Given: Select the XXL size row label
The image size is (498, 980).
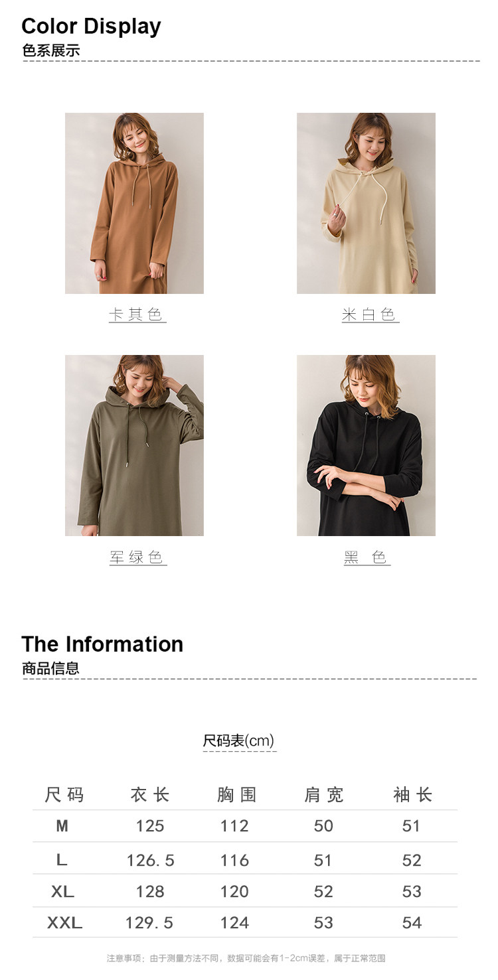Looking at the screenshot, I should 64,923.
